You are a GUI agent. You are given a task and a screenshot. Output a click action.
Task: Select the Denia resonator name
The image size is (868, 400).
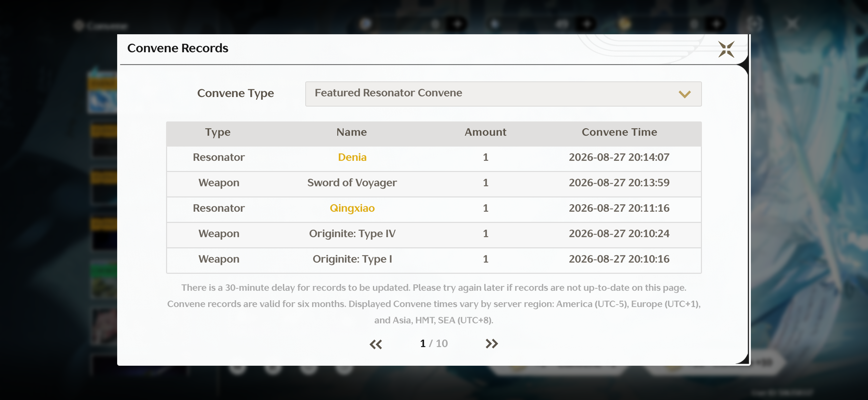pyautogui.click(x=352, y=157)
